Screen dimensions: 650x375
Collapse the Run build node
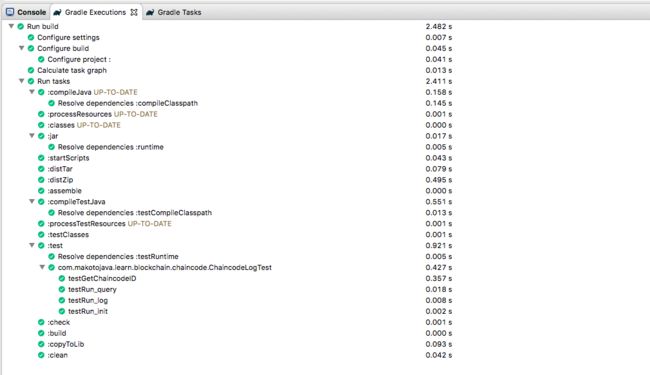click(11, 26)
